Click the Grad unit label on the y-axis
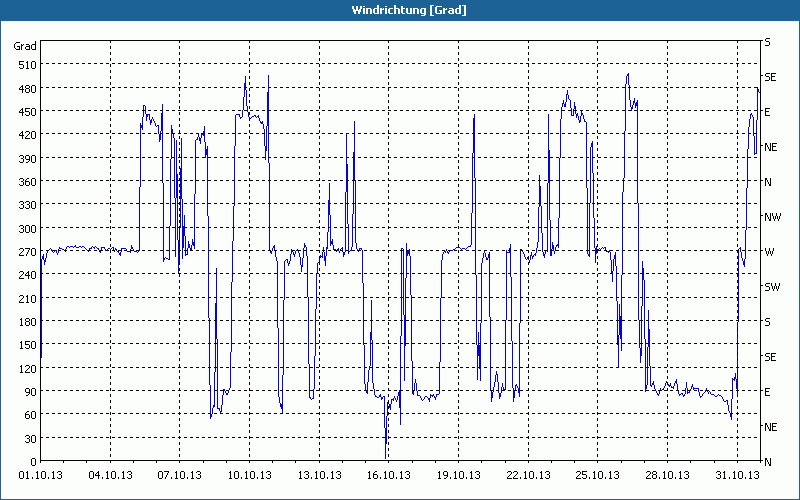 pos(25,46)
